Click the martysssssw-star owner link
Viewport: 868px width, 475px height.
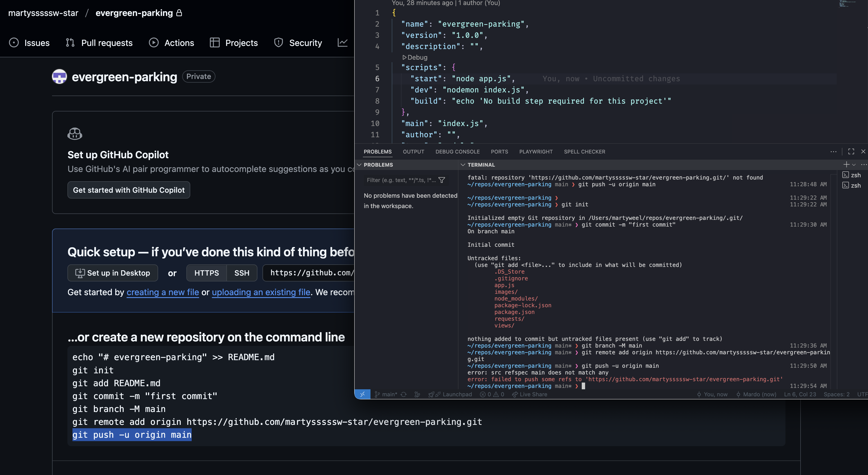point(43,13)
